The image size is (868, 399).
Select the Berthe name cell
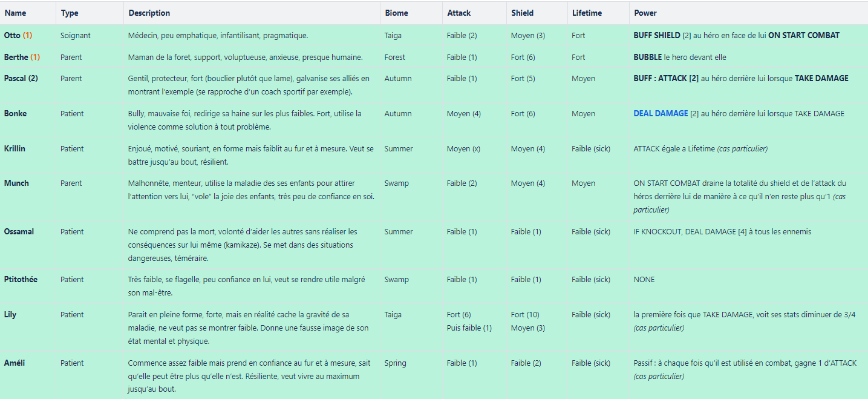point(22,57)
